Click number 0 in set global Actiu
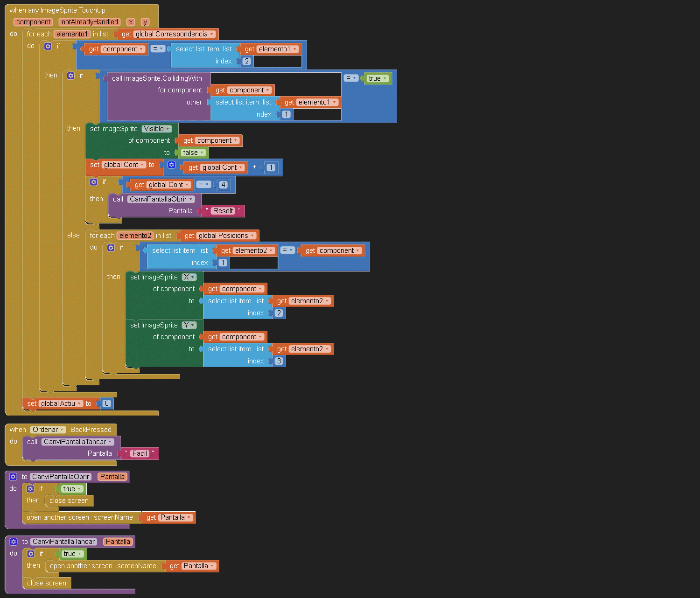This screenshot has height=598, width=700. 107,403
